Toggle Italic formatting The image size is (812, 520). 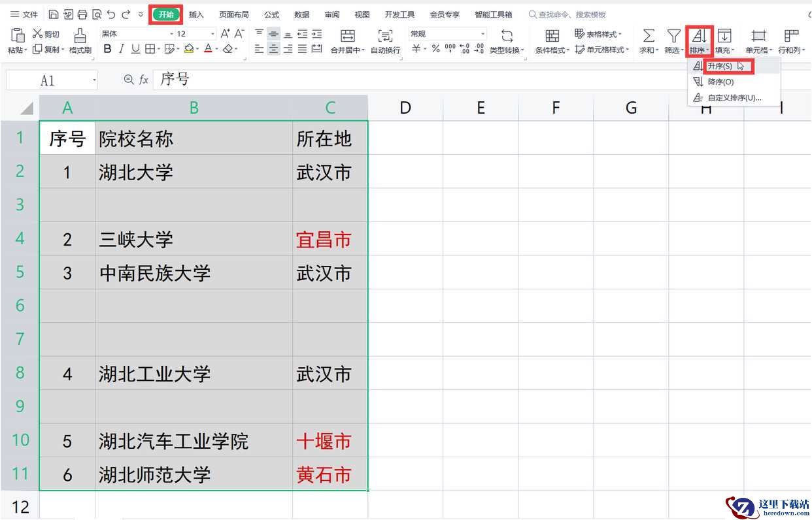tap(122, 49)
